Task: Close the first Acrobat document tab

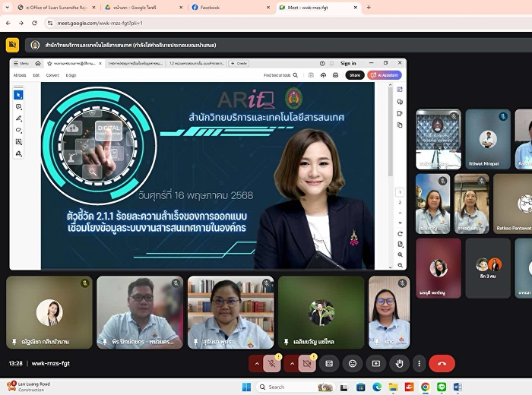Action: 100,63
